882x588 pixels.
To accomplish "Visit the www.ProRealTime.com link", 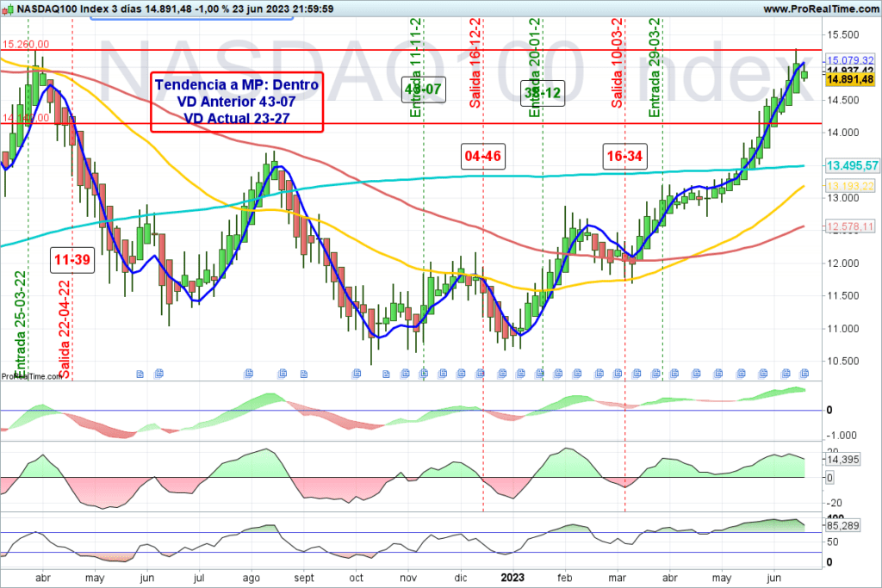I will (x=821, y=9).
